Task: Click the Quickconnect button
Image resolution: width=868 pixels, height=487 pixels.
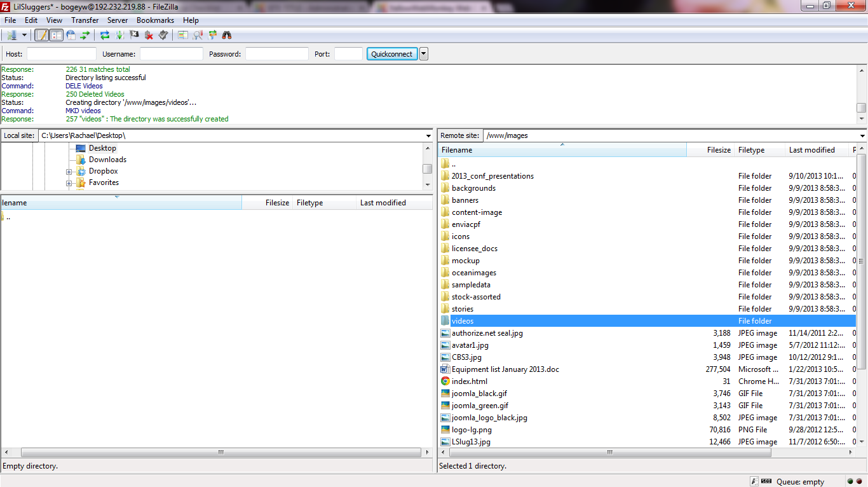Action: (x=392, y=54)
